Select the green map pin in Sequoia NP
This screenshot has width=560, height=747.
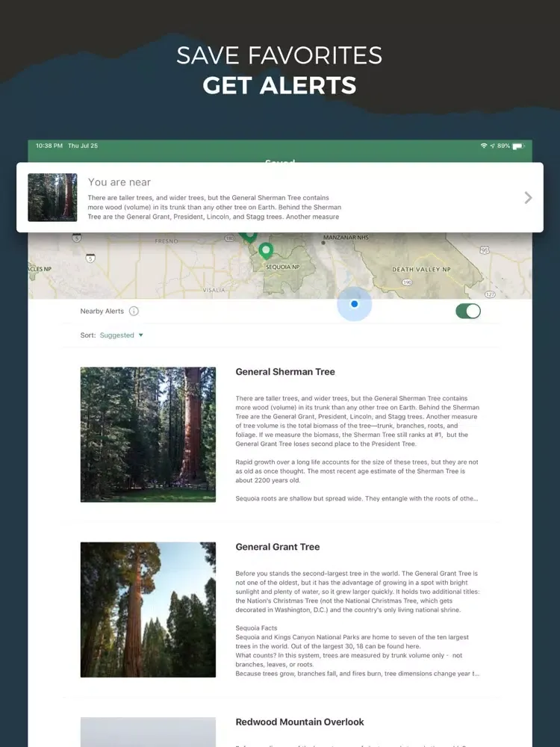[266, 249]
